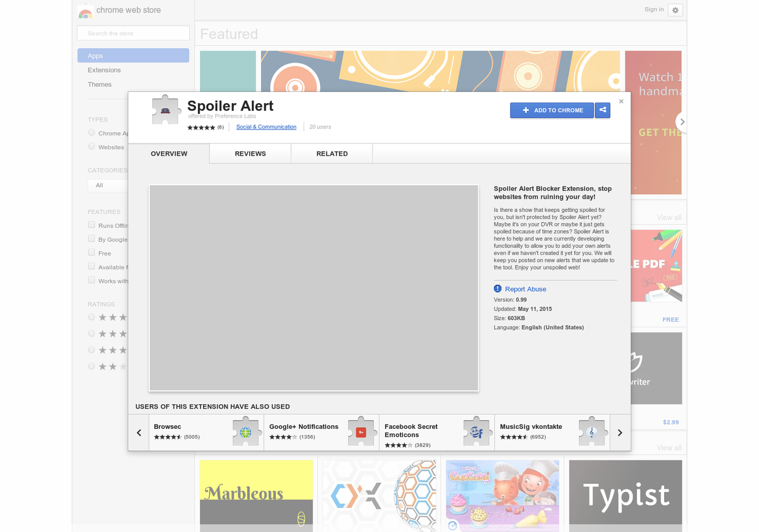Select Extensions in the sidebar
This screenshot has height=532, width=759.
click(x=104, y=70)
